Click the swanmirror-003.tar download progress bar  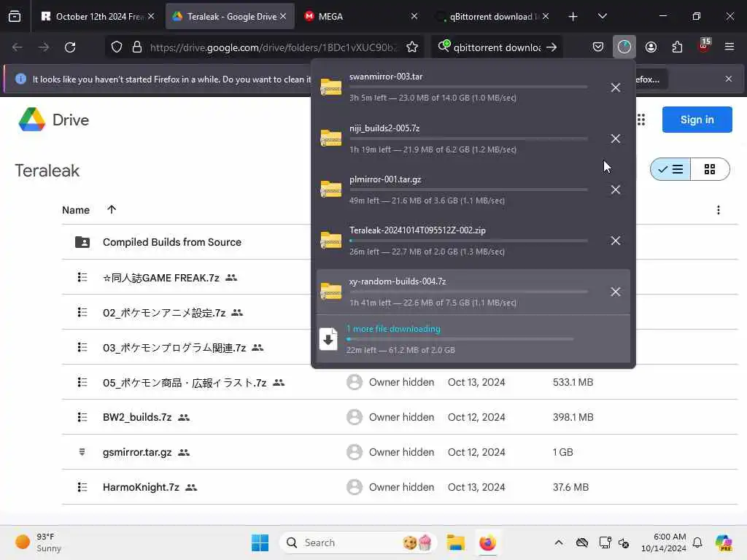click(468, 87)
